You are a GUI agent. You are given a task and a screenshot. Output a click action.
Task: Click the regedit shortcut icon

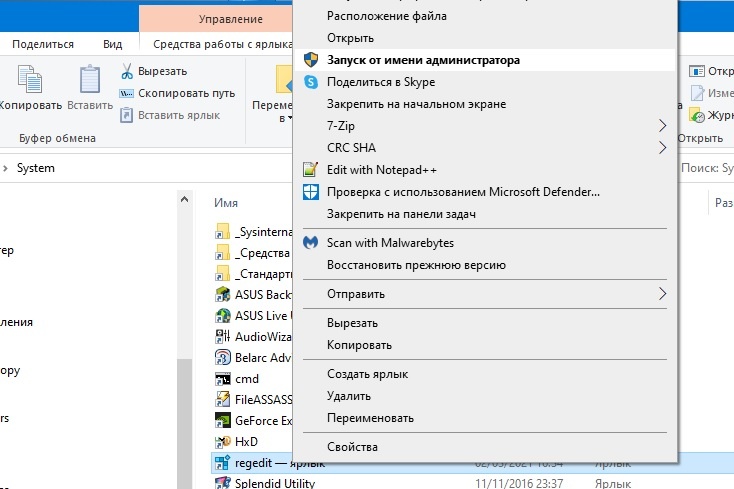point(222,463)
